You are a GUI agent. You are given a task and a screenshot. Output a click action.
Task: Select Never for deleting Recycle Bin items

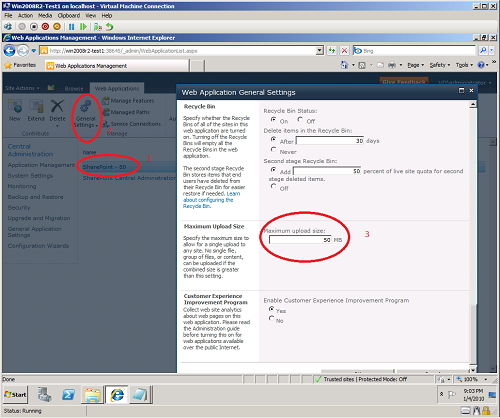click(274, 149)
